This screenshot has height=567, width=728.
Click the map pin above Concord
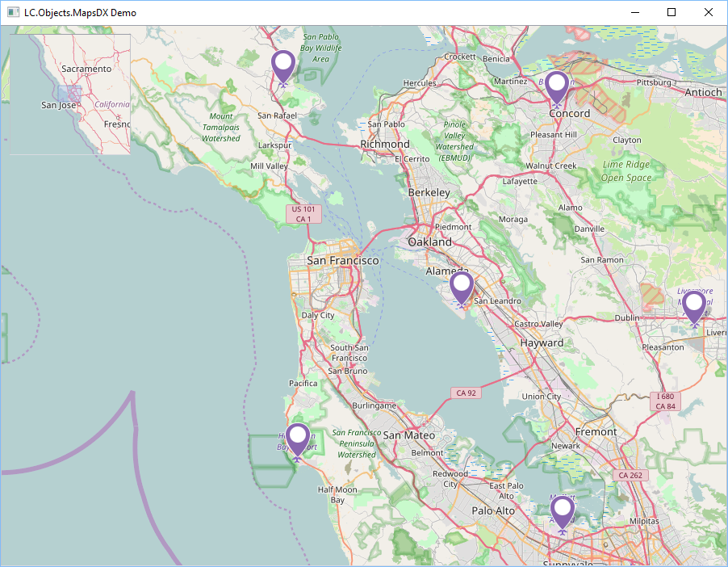click(557, 87)
